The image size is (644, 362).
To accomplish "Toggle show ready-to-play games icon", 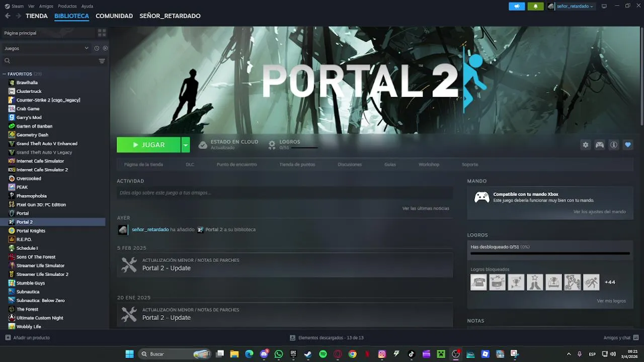I will click(x=105, y=48).
